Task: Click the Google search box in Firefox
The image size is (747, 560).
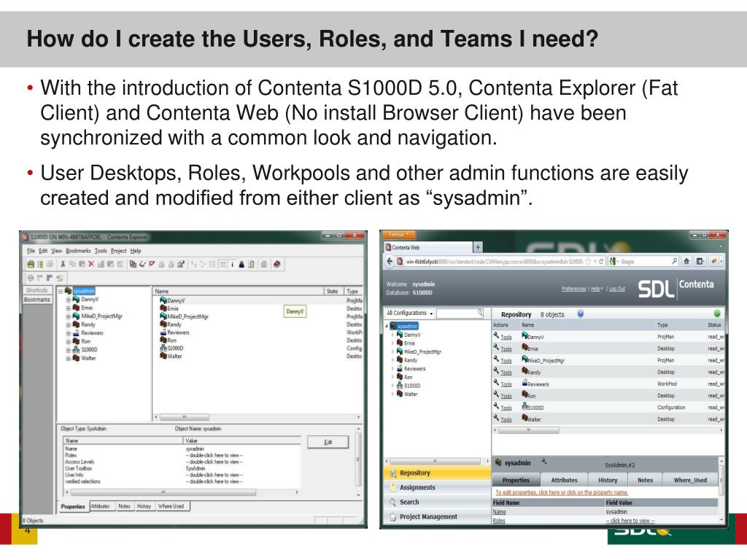Action: [x=645, y=262]
